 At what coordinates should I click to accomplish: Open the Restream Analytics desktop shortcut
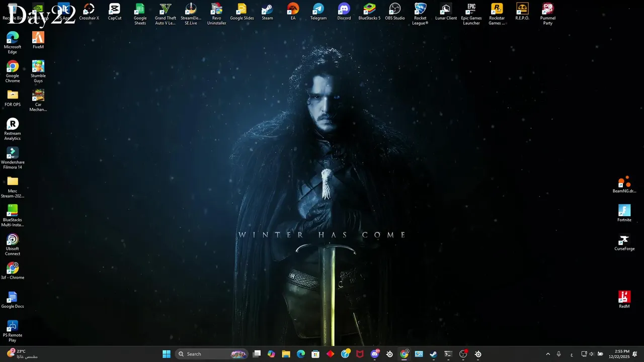point(13,130)
